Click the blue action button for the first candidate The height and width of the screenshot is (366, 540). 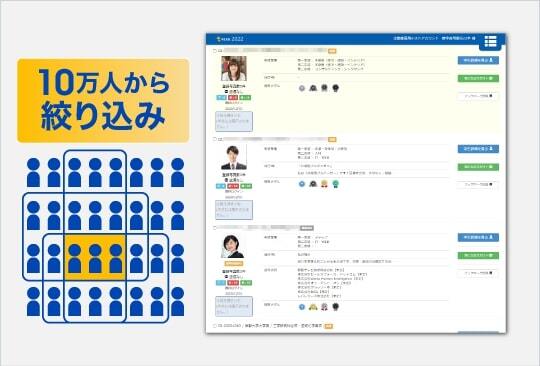pos(478,60)
